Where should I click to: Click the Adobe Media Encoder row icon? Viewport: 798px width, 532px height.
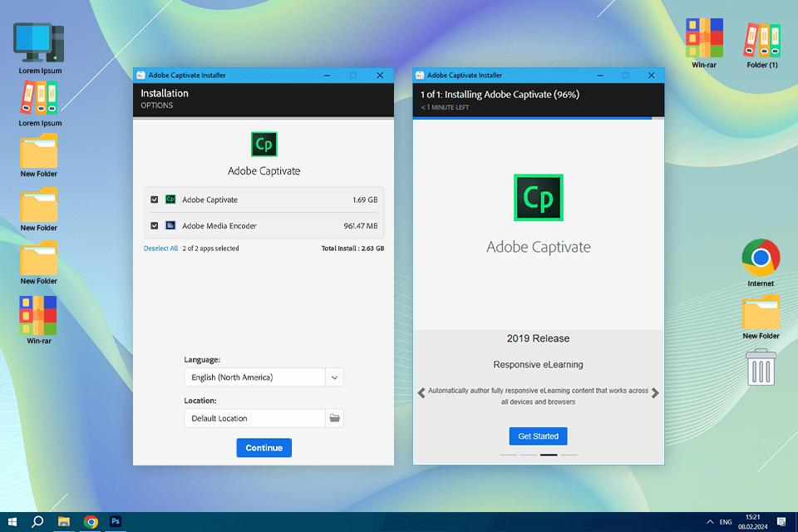170,225
